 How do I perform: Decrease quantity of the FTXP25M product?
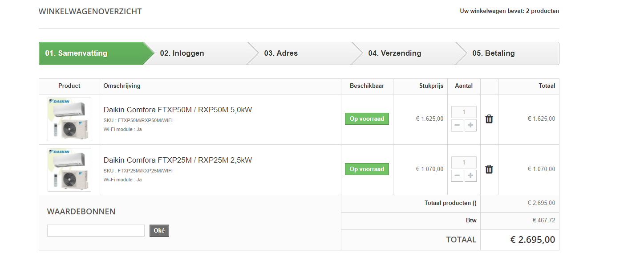pyautogui.click(x=457, y=176)
